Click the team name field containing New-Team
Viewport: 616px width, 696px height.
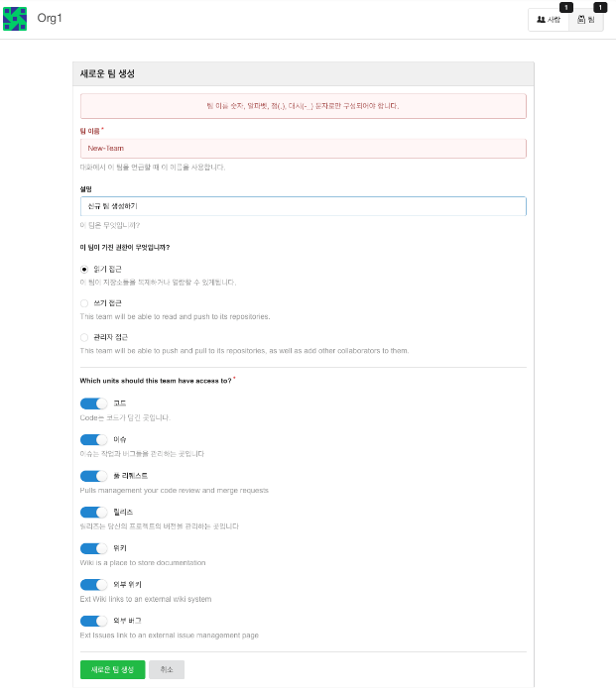coord(303,149)
